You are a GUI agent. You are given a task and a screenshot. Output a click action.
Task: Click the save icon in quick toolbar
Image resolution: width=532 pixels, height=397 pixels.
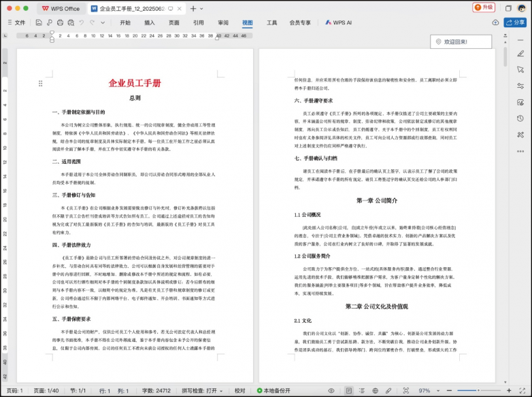coord(39,22)
